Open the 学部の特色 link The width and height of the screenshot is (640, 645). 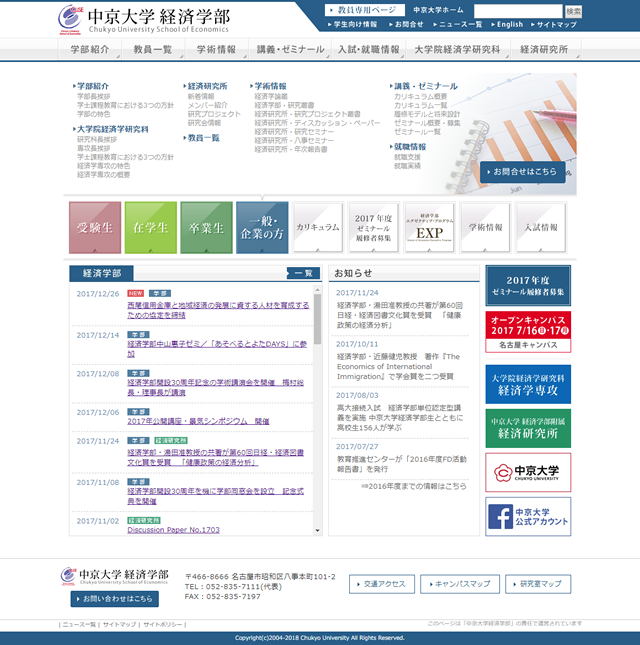(94, 114)
